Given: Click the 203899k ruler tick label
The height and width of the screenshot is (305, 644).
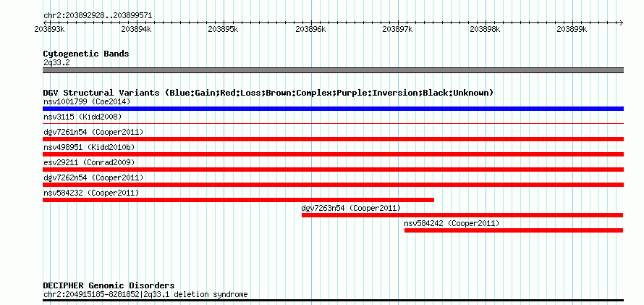Looking at the screenshot, I should [x=572, y=29].
